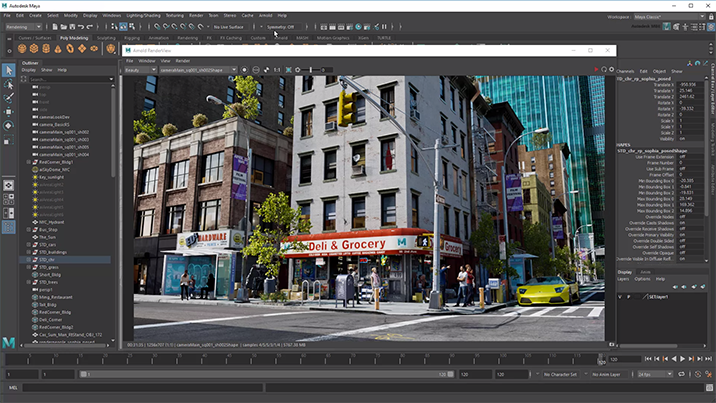
Task: Switch to the Sculpting shelf tab
Action: pos(106,38)
